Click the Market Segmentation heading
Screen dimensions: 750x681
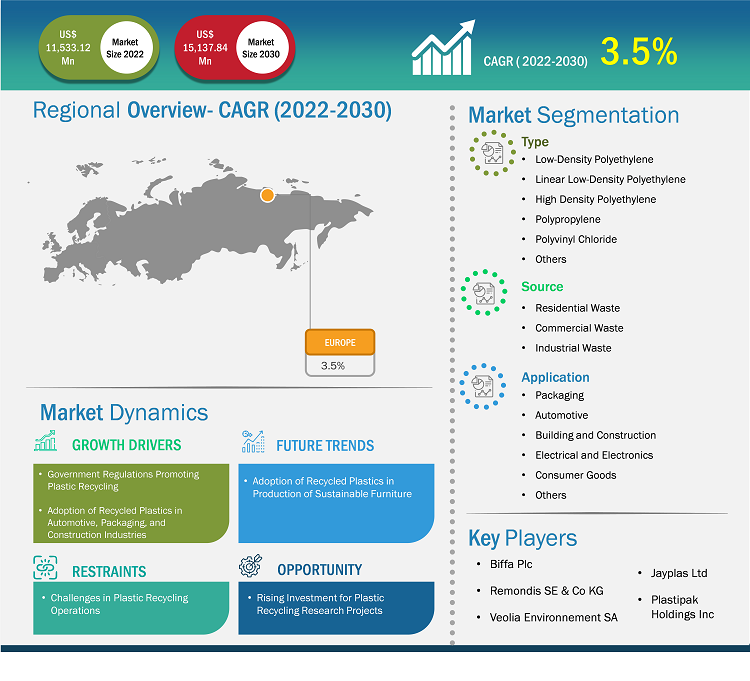click(x=573, y=115)
